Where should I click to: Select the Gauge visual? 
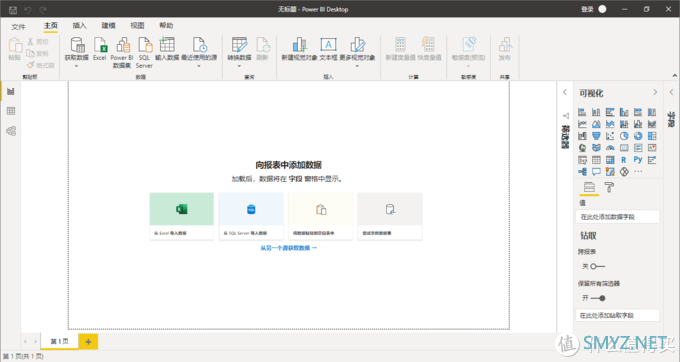(x=610, y=148)
